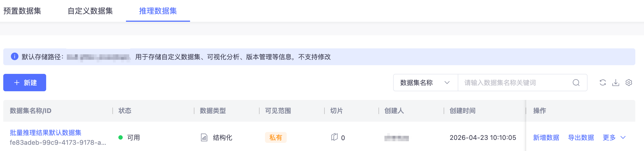Screen dimensions: 644x151
Task: Open table column settings gear icon
Action: click(x=629, y=83)
